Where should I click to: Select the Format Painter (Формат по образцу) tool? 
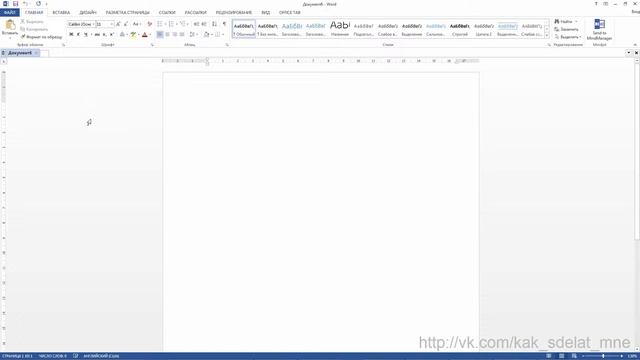point(42,37)
